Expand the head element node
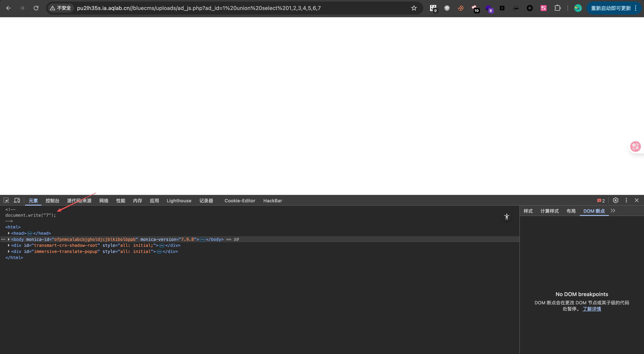 tap(9, 233)
